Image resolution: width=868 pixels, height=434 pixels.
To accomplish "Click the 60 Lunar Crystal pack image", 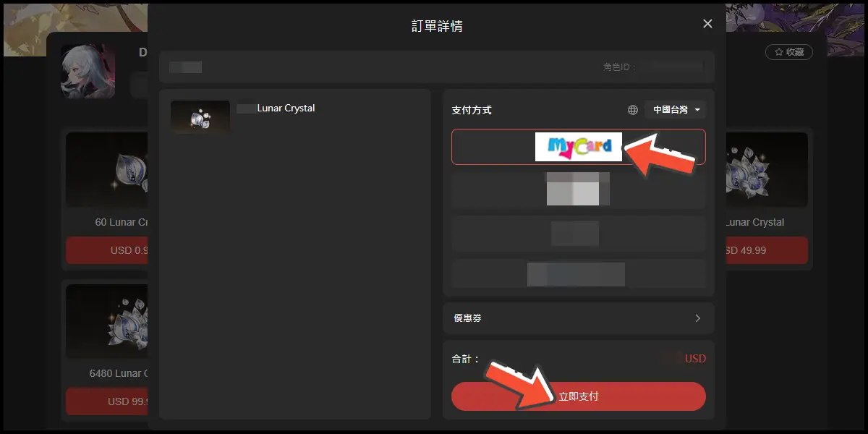I will tap(109, 170).
